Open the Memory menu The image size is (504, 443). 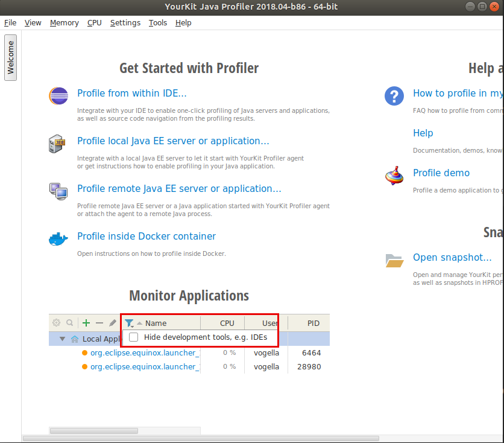point(65,23)
